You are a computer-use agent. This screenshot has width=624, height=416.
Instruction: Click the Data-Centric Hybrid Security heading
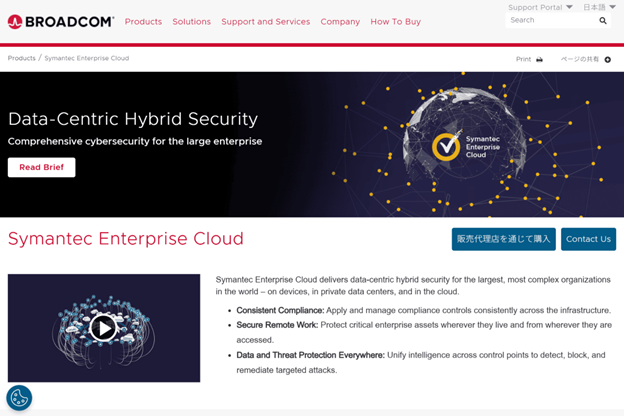click(x=133, y=119)
